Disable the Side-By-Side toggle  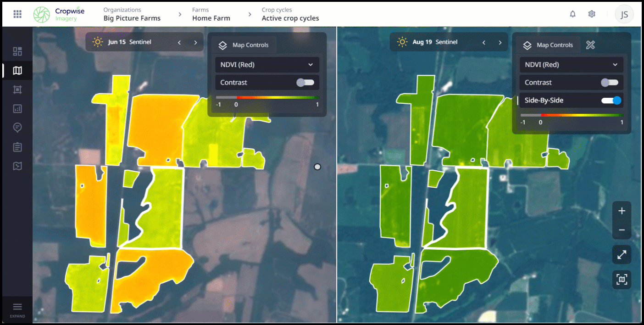pyautogui.click(x=611, y=100)
